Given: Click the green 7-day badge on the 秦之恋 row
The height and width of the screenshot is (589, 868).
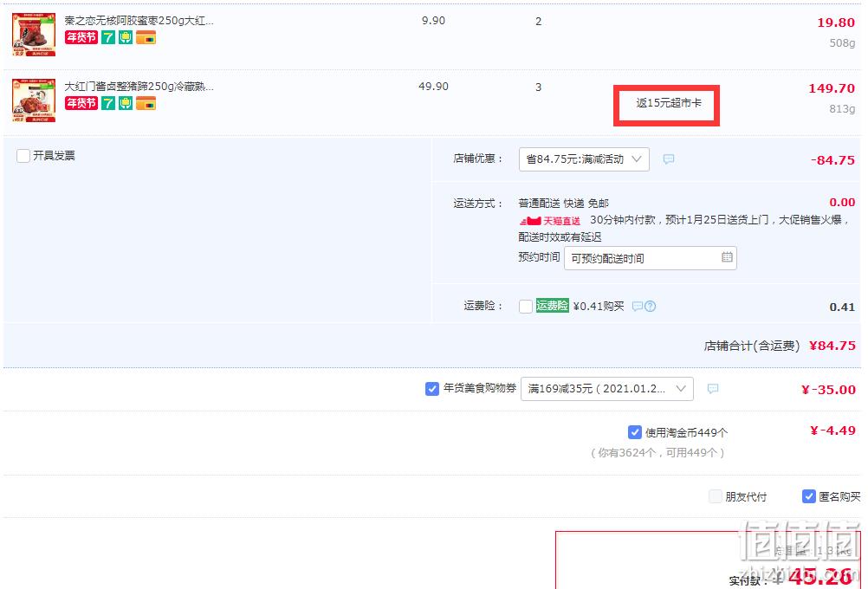Looking at the screenshot, I should pyautogui.click(x=108, y=37).
